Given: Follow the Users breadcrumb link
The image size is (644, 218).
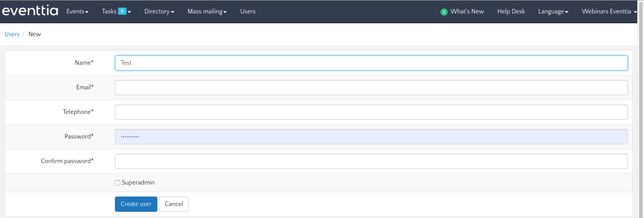Looking at the screenshot, I should (12, 34).
